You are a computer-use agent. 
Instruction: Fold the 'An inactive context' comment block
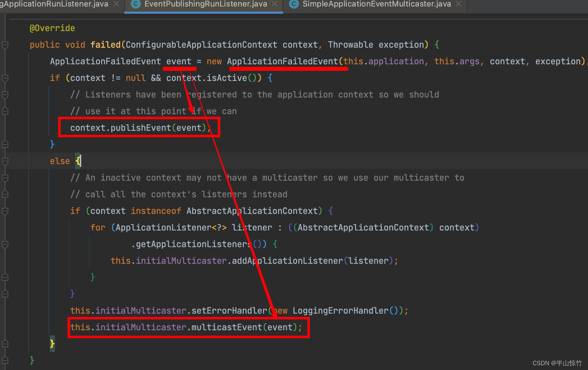coord(5,178)
